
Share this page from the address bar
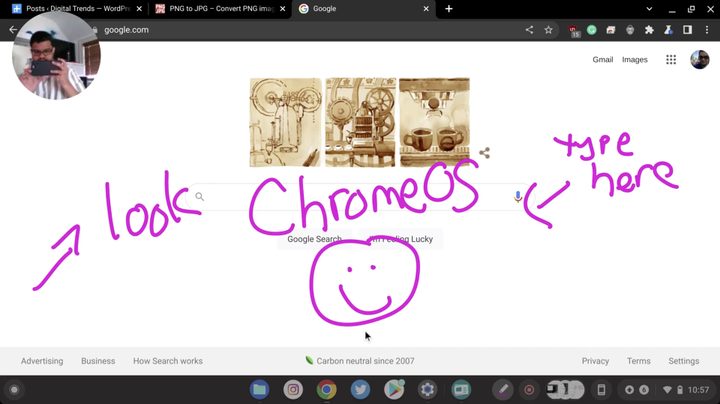(529, 30)
